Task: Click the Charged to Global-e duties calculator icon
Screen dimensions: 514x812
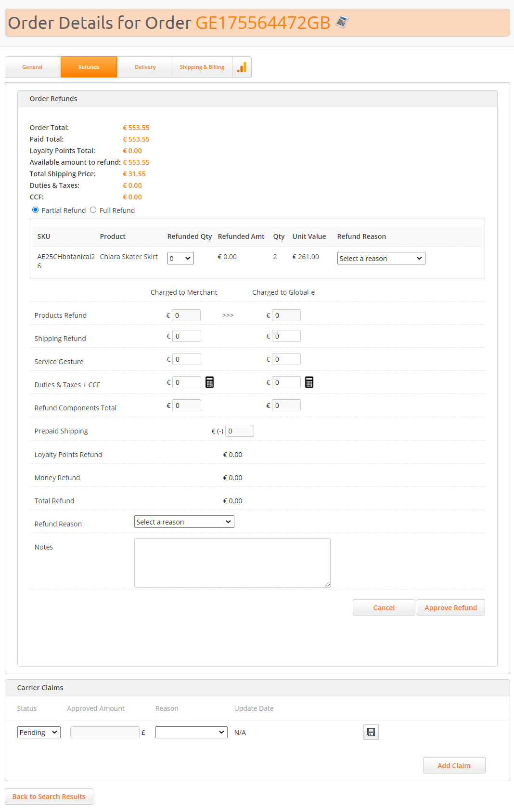Action: (309, 382)
